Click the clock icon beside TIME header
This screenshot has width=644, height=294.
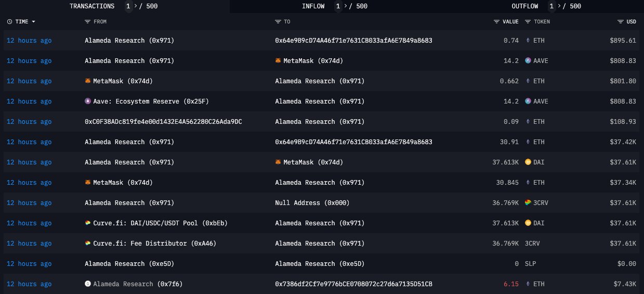(9, 22)
